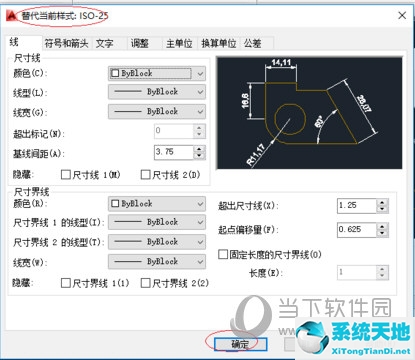Screen dimensions: 415x360
Task: Open dimension line 颜色(C) dropdown
Action: point(157,73)
